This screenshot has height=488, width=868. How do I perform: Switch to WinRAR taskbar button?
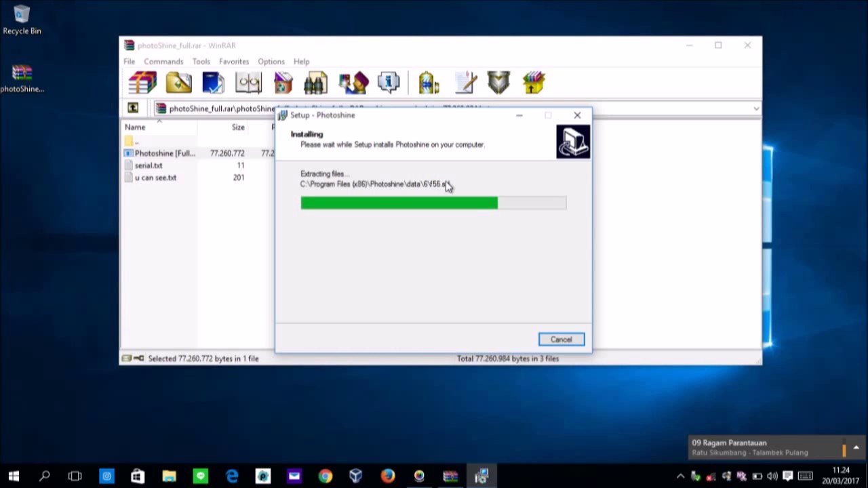coord(450,476)
